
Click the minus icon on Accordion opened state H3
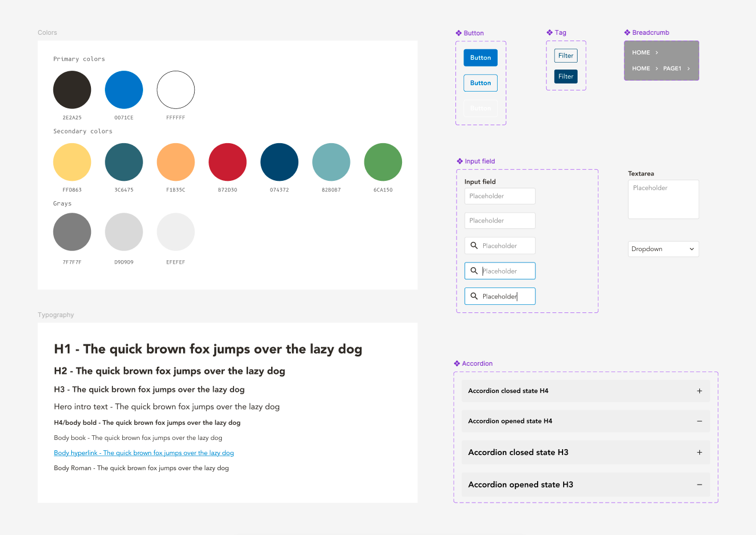coord(699,485)
